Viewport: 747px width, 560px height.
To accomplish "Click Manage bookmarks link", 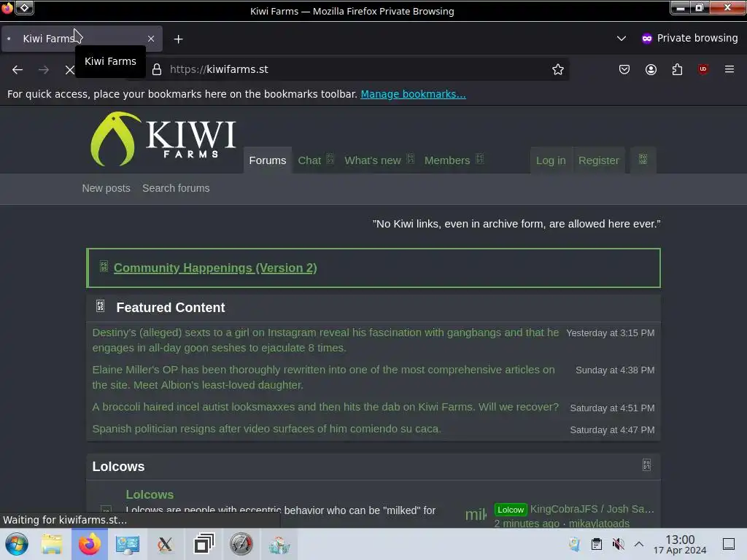I will (x=413, y=94).
